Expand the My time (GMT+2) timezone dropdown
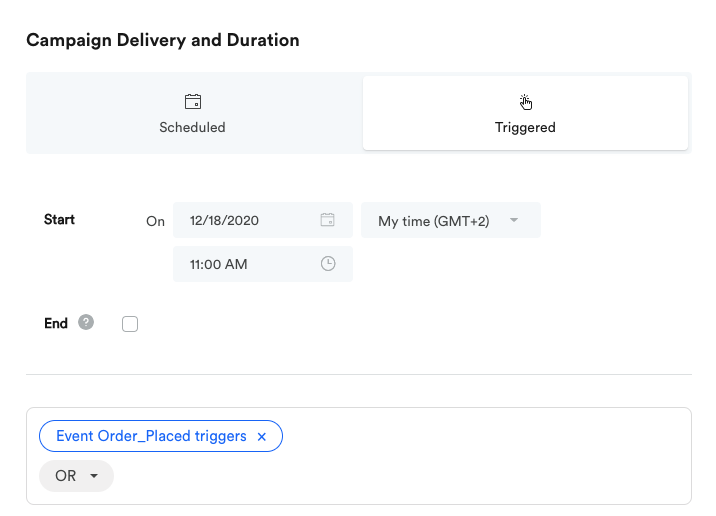The width and height of the screenshot is (716, 516). [x=451, y=220]
